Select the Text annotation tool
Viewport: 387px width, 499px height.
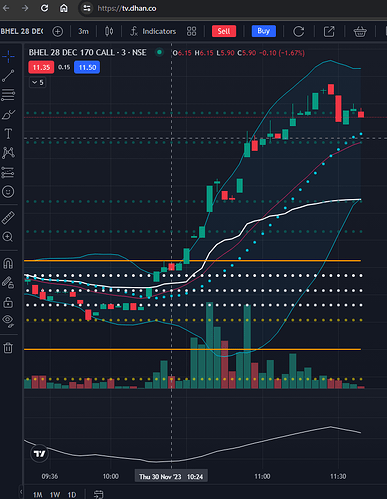coord(8,134)
